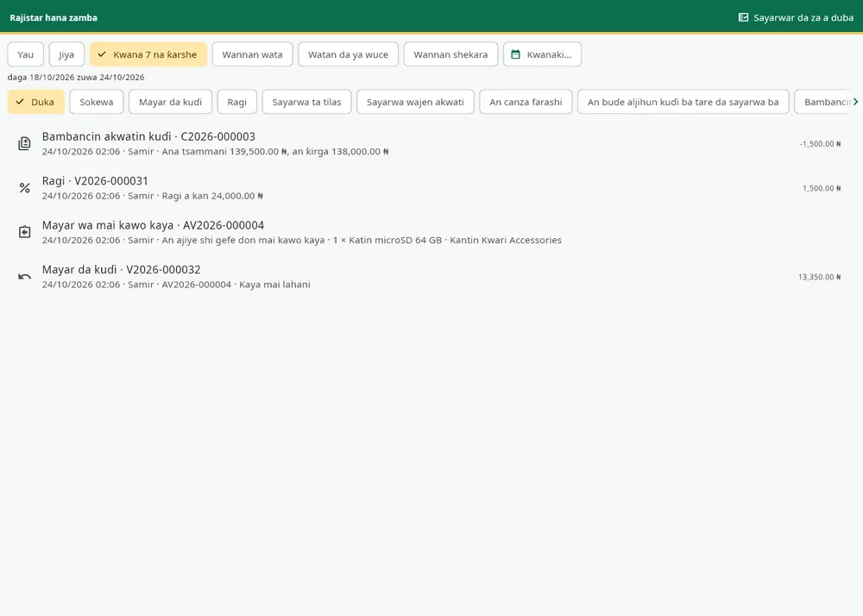The width and height of the screenshot is (863, 616).
Task: Toggle the Jiya date filter chip
Action: (66, 54)
